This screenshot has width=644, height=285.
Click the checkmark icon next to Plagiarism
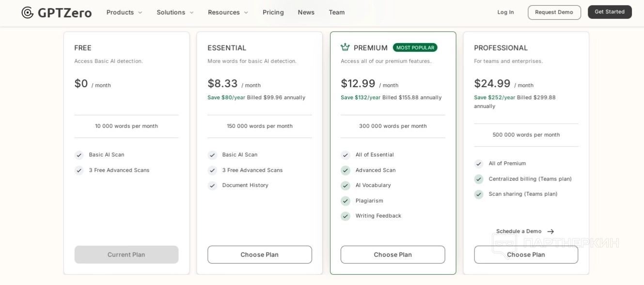pyautogui.click(x=346, y=201)
